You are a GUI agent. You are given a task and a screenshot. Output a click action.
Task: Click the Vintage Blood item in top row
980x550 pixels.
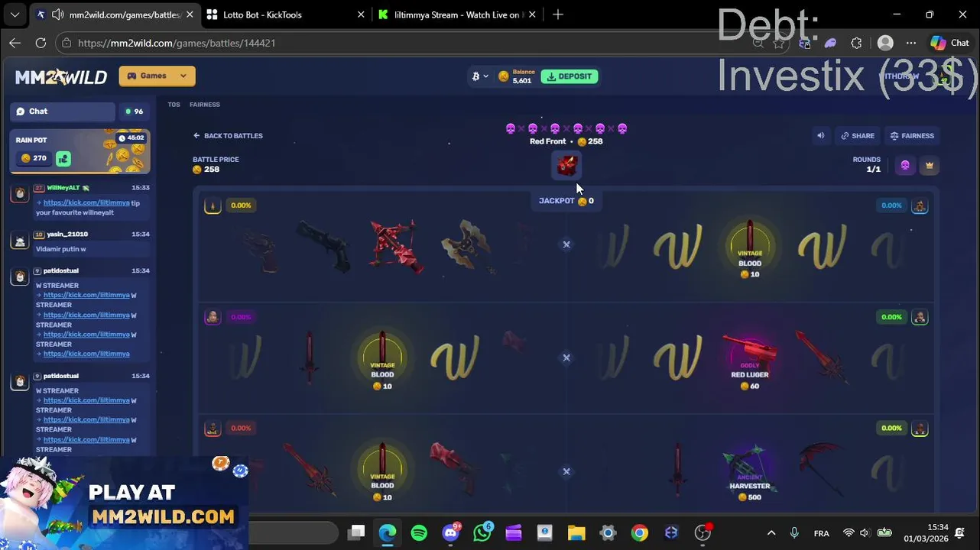tap(750, 249)
